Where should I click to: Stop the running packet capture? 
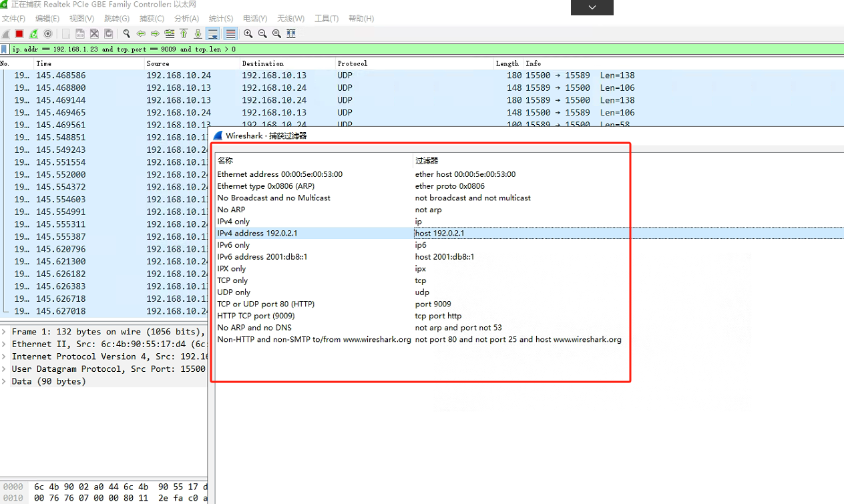[x=19, y=33]
